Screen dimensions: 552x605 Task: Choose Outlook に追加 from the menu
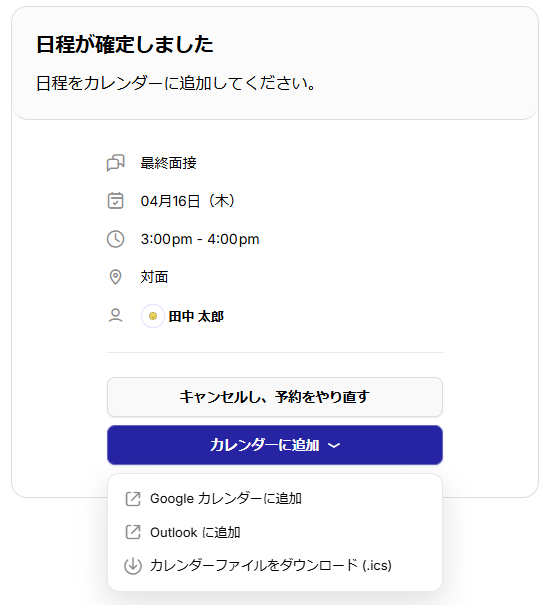275,532
